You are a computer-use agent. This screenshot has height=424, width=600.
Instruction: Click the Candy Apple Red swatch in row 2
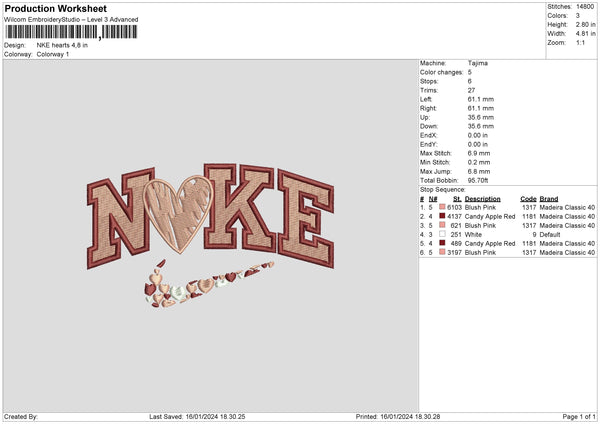point(442,216)
